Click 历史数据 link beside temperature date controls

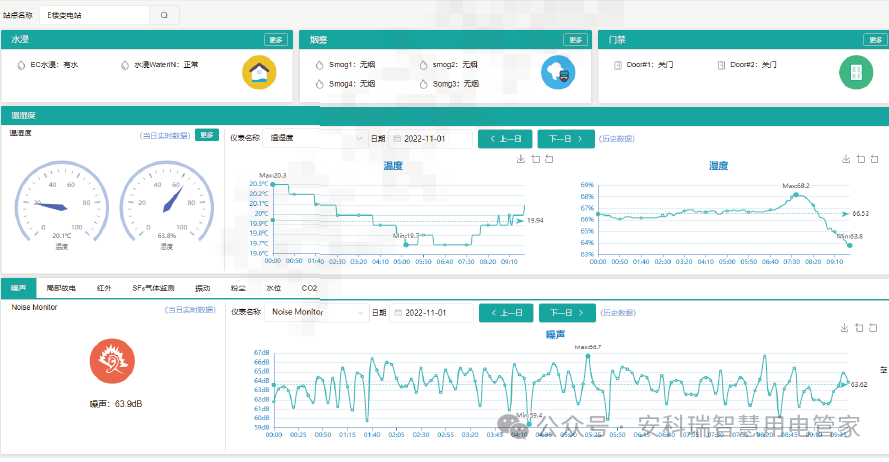pyautogui.click(x=617, y=139)
